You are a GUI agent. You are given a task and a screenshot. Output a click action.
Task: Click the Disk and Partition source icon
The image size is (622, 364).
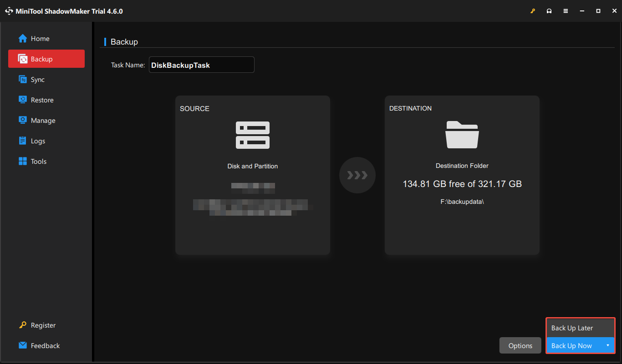click(253, 135)
